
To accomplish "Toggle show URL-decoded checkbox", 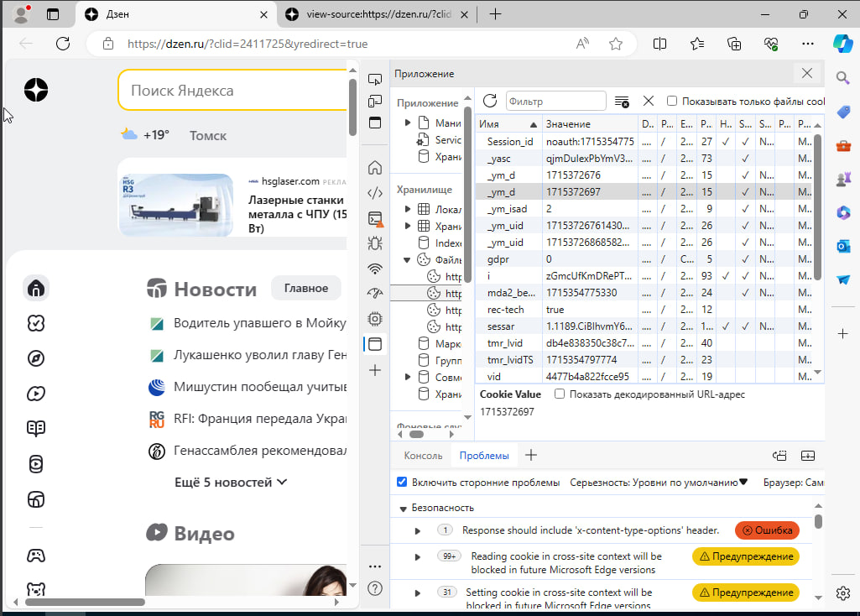I will pos(560,394).
